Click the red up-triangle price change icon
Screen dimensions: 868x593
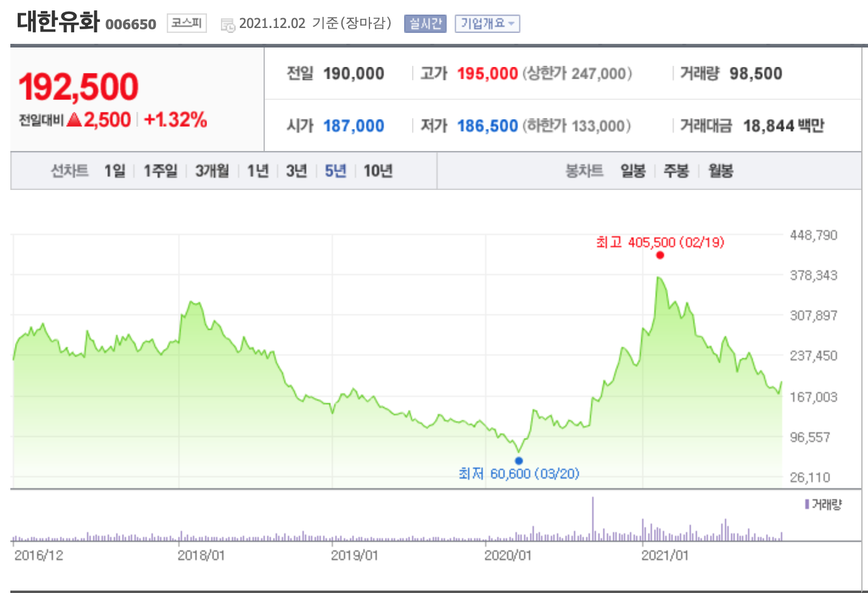[x=74, y=120]
